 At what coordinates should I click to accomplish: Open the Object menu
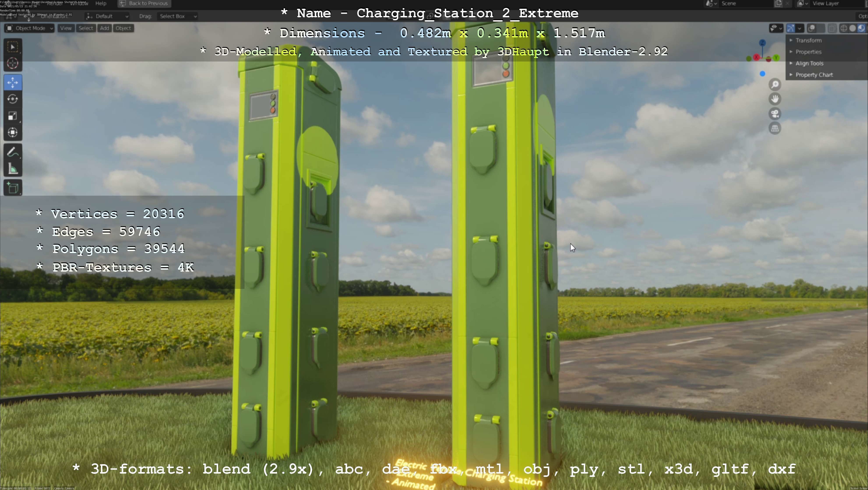click(x=123, y=28)
